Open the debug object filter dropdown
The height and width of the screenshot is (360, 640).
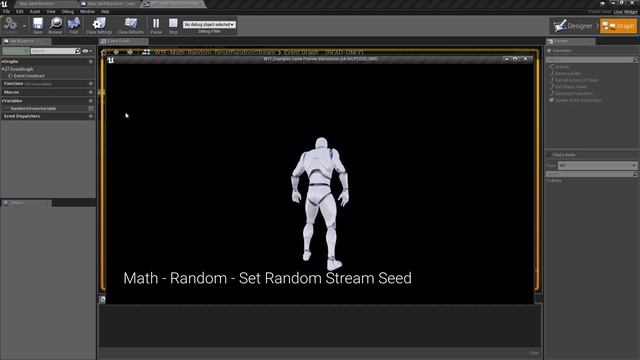[x=209, y=24]
